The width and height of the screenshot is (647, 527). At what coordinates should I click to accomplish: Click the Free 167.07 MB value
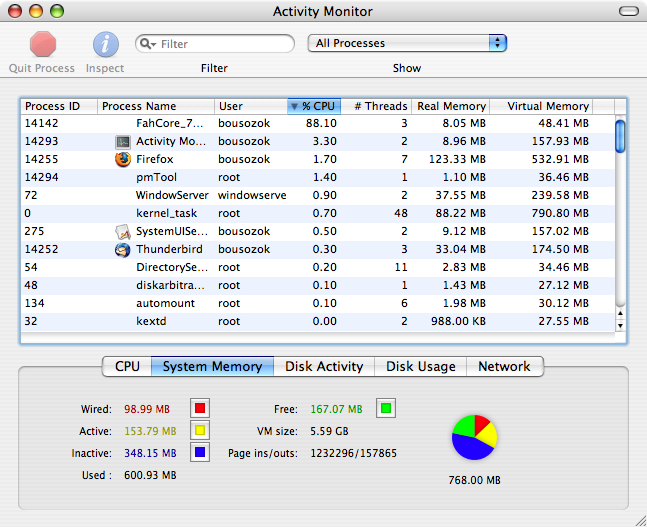(x=336, y=409)
